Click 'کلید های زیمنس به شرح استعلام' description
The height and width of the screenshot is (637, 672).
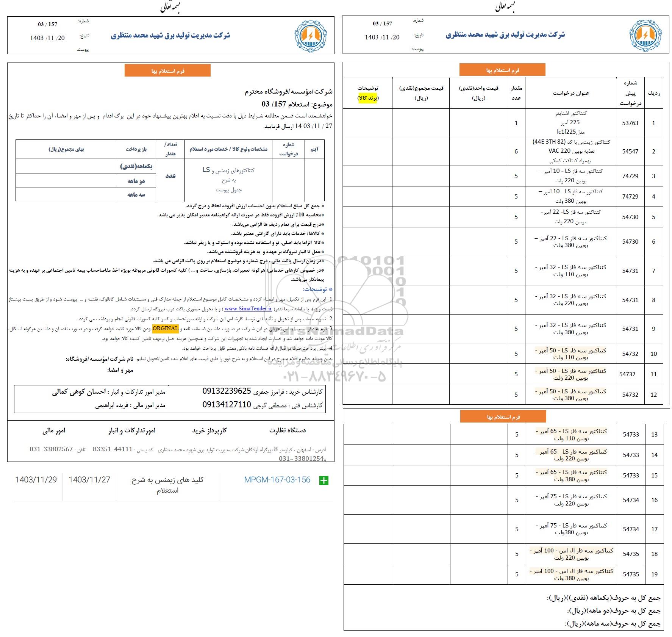pos(167,485)
